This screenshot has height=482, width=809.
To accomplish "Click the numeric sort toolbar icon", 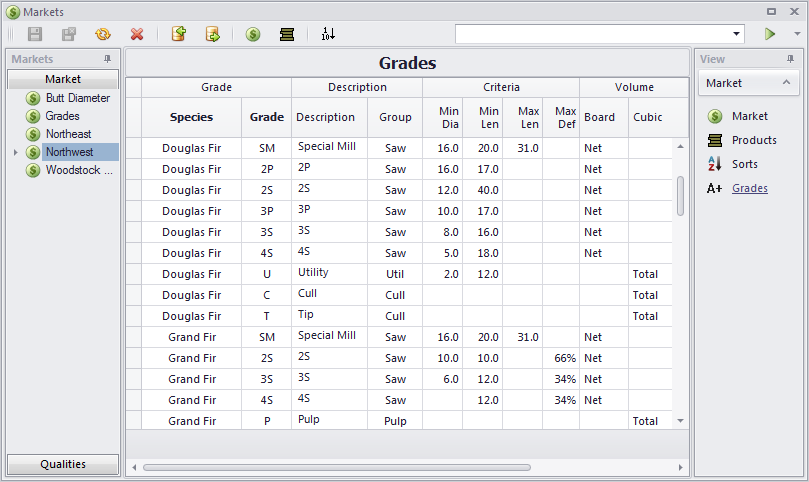I will [328, 35].
